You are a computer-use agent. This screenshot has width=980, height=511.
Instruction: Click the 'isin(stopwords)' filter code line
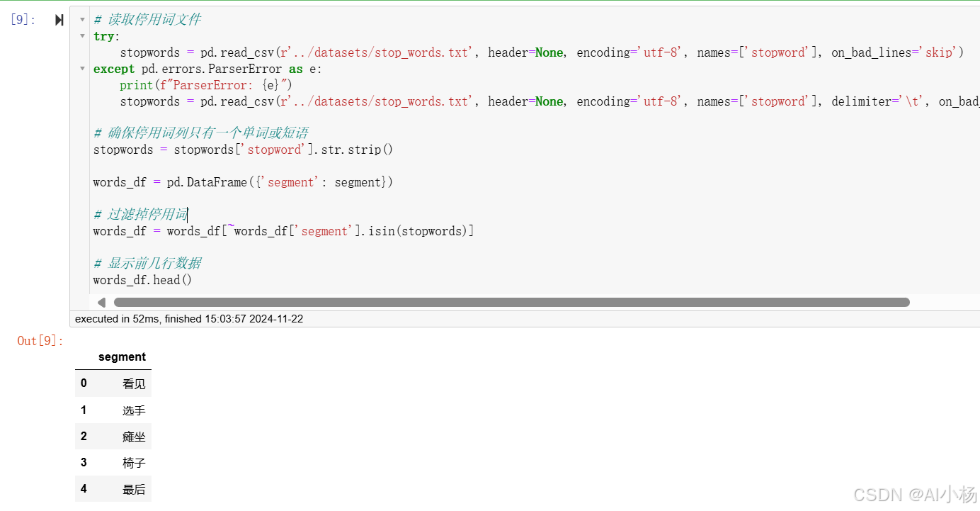click(x=283, y=231)
